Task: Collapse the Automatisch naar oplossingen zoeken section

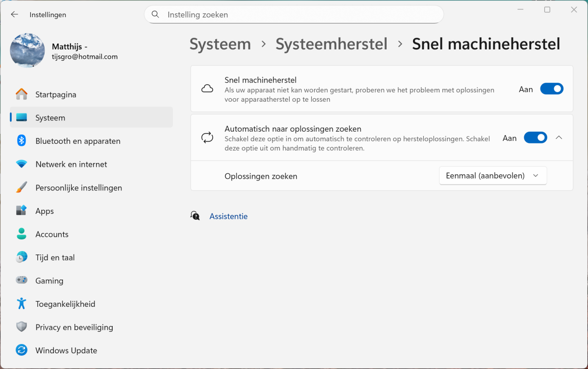Action: pyautogui.click(x=559, y=138)
